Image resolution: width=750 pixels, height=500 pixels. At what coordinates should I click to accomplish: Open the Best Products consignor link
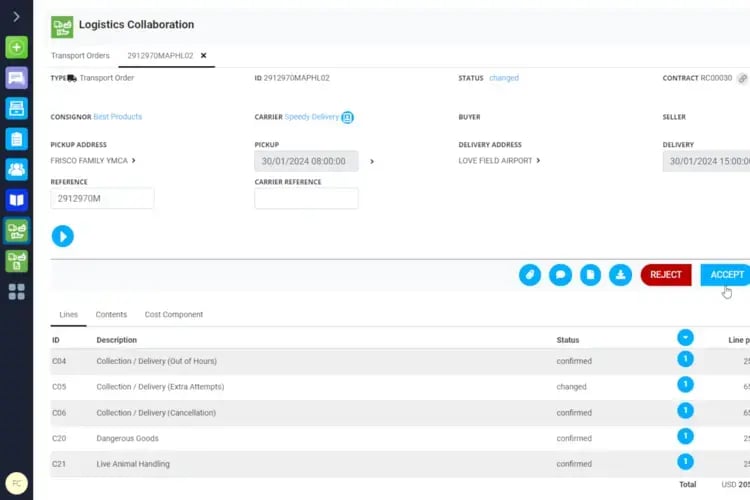tap(118, 117)
